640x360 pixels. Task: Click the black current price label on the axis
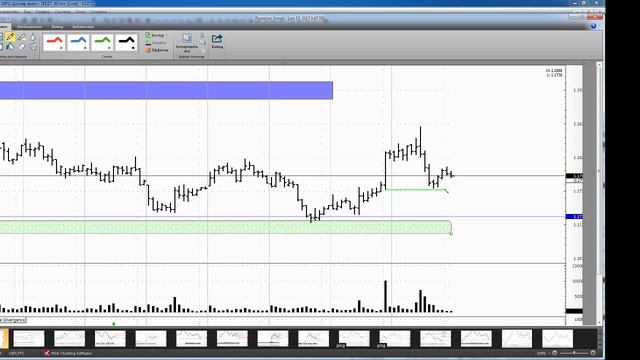tap(574, 176)
